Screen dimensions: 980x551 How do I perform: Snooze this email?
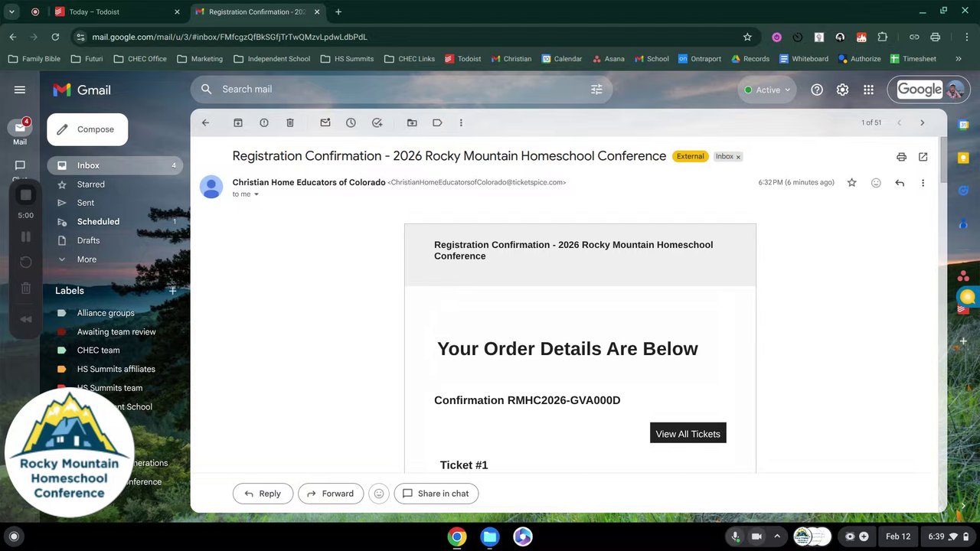351,122
